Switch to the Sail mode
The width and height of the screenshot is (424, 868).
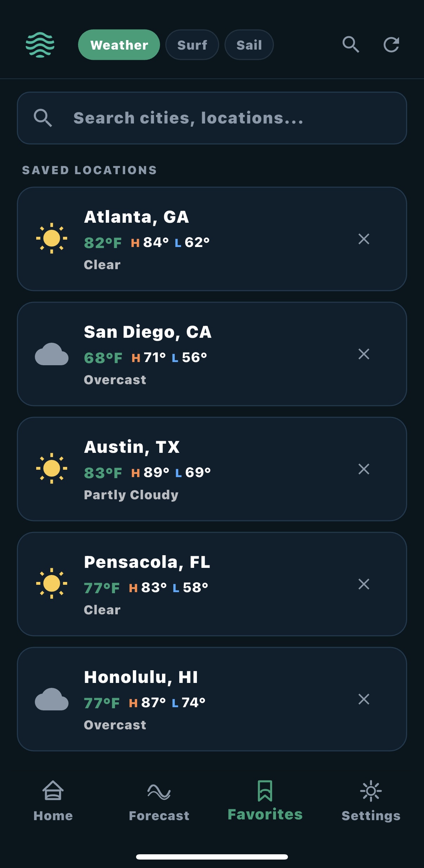[249, 45]
